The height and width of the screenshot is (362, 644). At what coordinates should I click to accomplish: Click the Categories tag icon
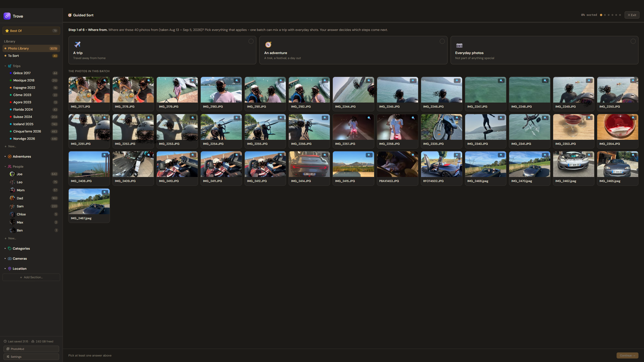click(x=10, y=248)
